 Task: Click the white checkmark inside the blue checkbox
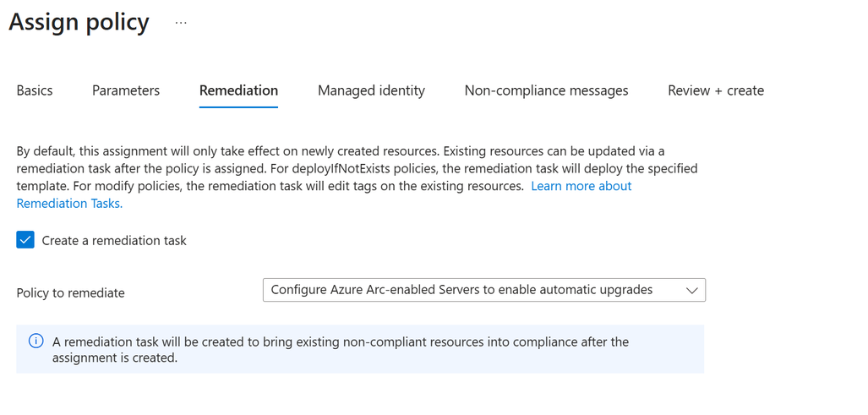25,240
